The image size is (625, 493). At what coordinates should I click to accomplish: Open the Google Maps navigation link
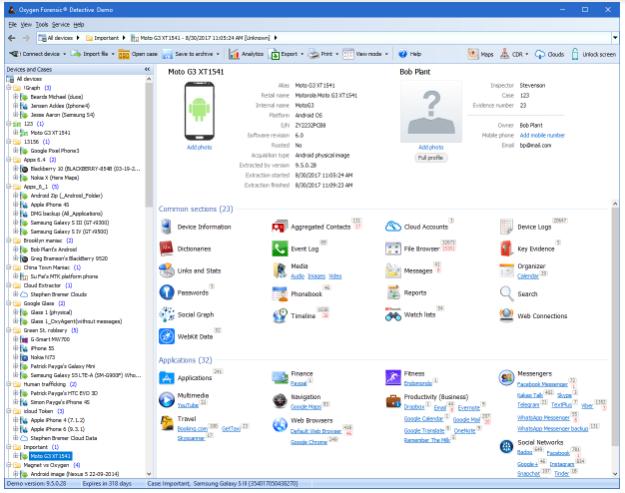[305, 407]
